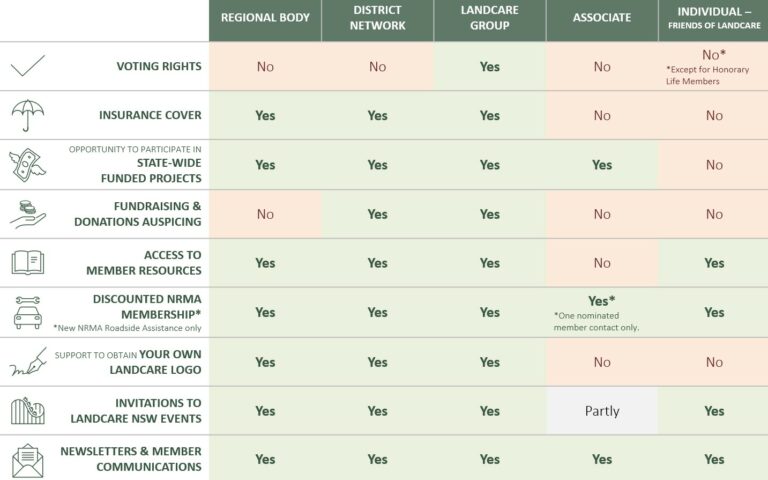Click the envelope newsletter icon
The height and width of the screenshot is (480, 768).
point(28,460)
